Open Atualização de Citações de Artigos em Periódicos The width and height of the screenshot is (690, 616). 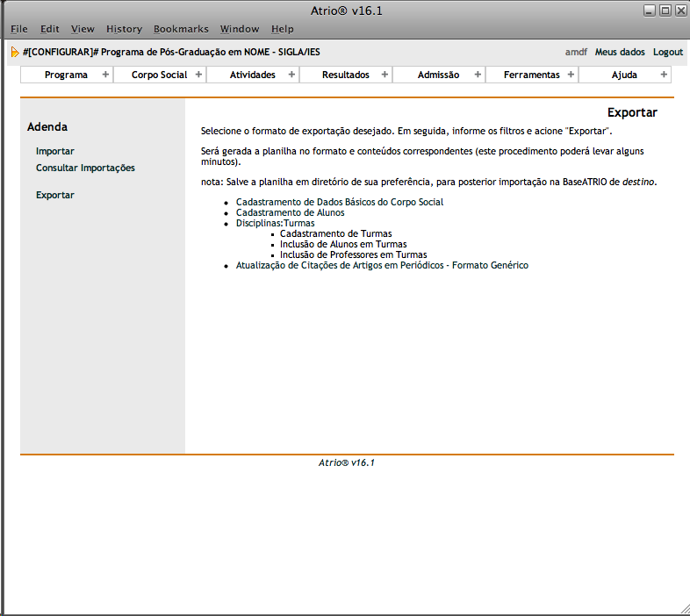pos(382,265)
